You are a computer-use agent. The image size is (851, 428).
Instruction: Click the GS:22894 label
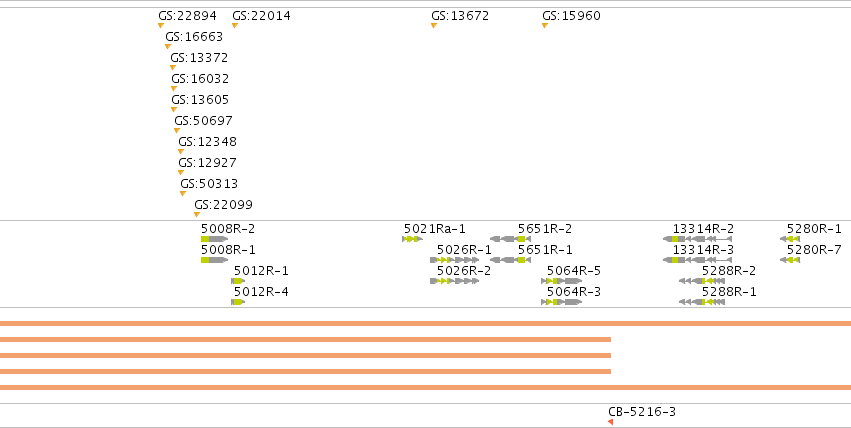coord(187,16)
